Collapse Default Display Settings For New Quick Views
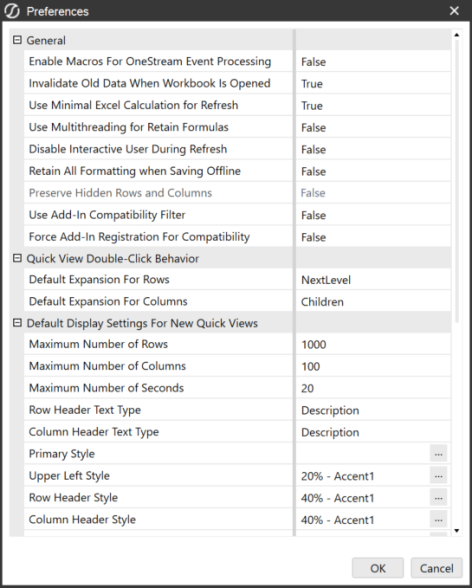The width and height of the screenshot is (472, 588). click(x=17, y=322)
